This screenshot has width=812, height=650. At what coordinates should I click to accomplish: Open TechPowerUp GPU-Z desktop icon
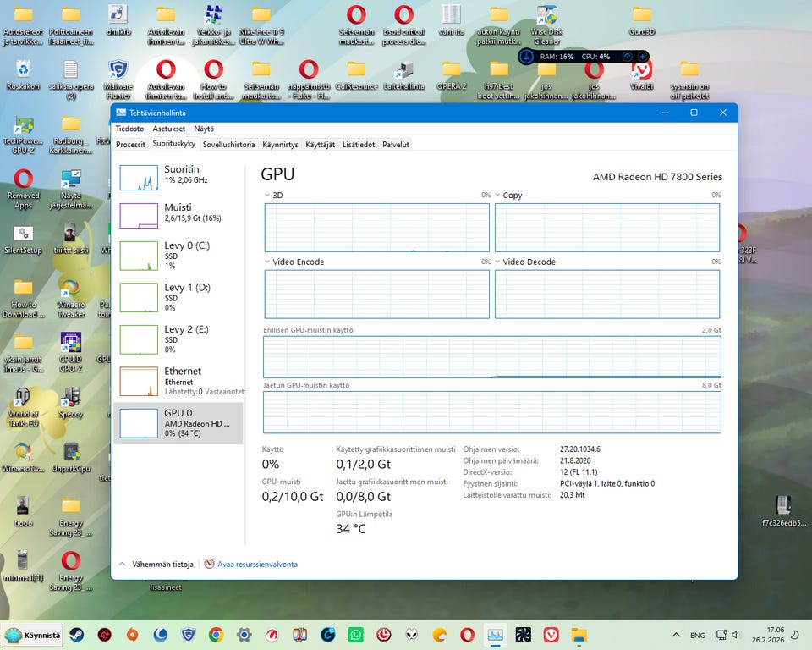[24, 135]
